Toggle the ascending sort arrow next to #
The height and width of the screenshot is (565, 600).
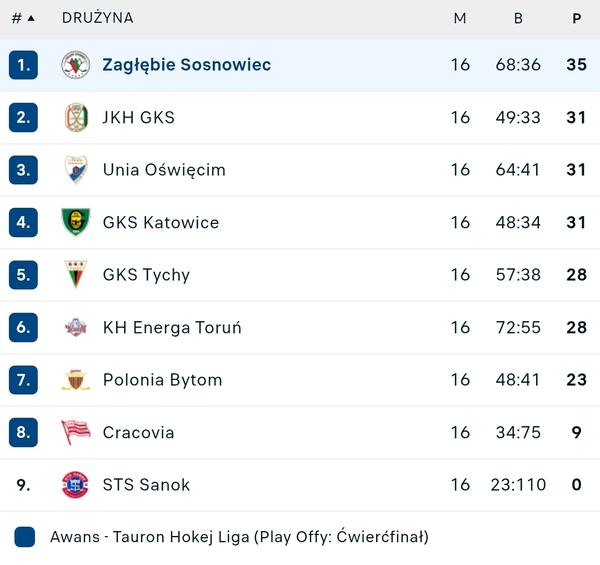point(31,18)
